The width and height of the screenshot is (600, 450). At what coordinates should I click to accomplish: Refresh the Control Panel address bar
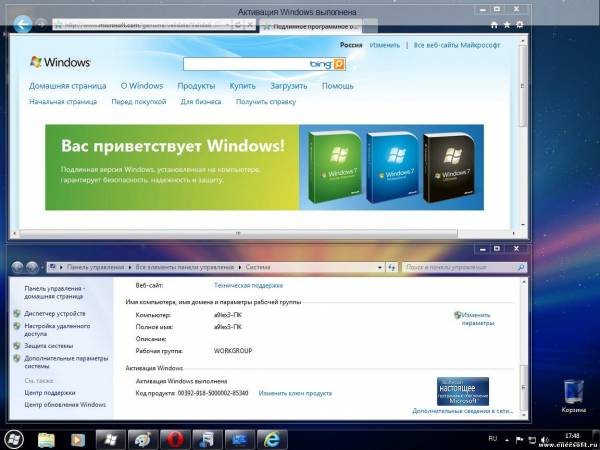(x=391, y=267)
